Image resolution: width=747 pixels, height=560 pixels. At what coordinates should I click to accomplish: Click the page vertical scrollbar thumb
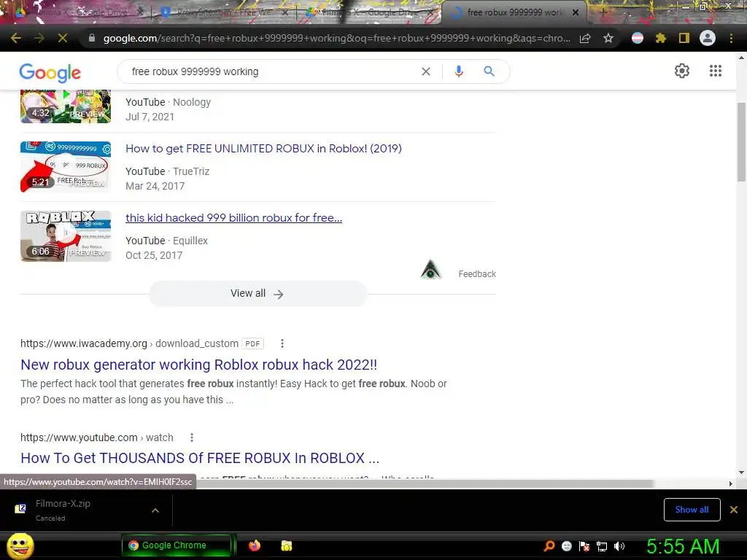click(741, 142)
